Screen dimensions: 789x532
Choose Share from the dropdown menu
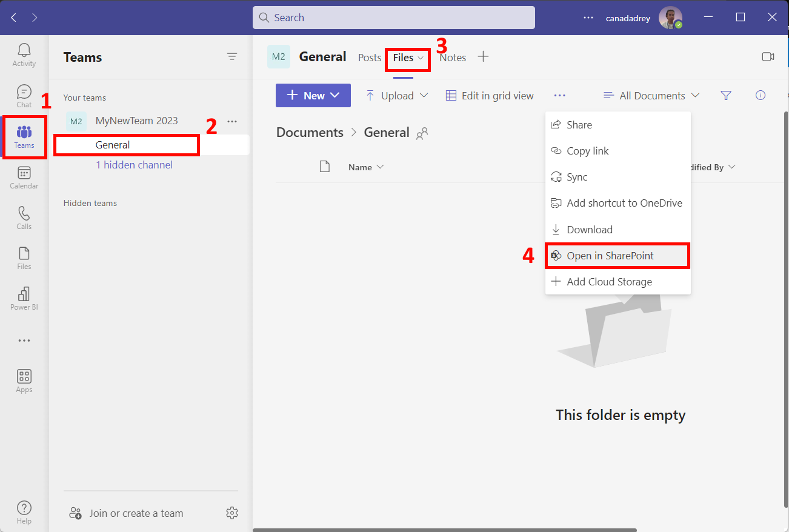coord(618,125)
